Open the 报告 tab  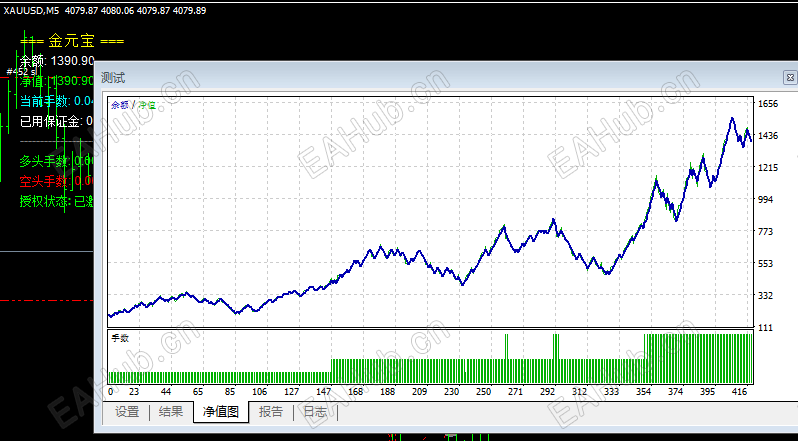[x=270, y=412]
